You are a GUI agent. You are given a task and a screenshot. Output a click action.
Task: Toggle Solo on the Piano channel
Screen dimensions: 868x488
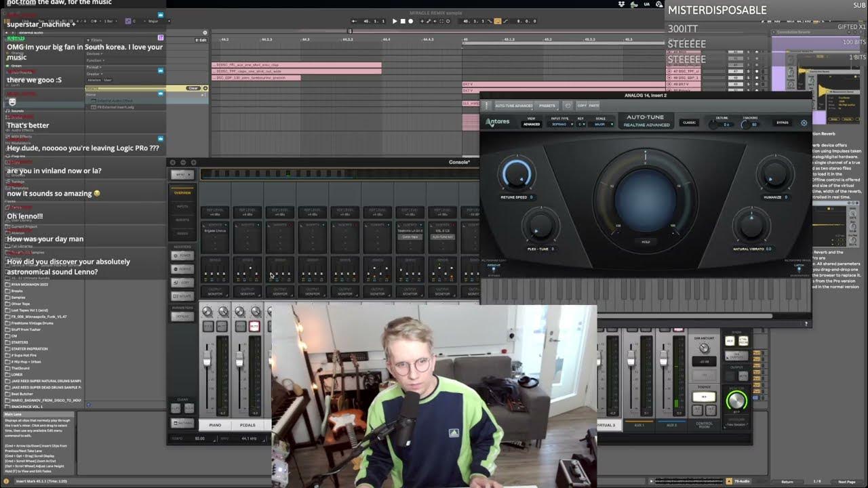208,327
